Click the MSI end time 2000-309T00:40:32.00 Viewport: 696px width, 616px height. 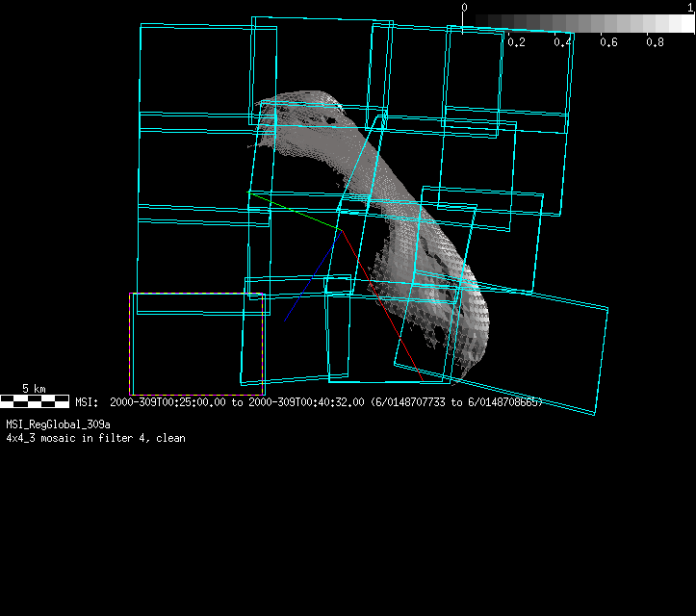pos(304,402)
